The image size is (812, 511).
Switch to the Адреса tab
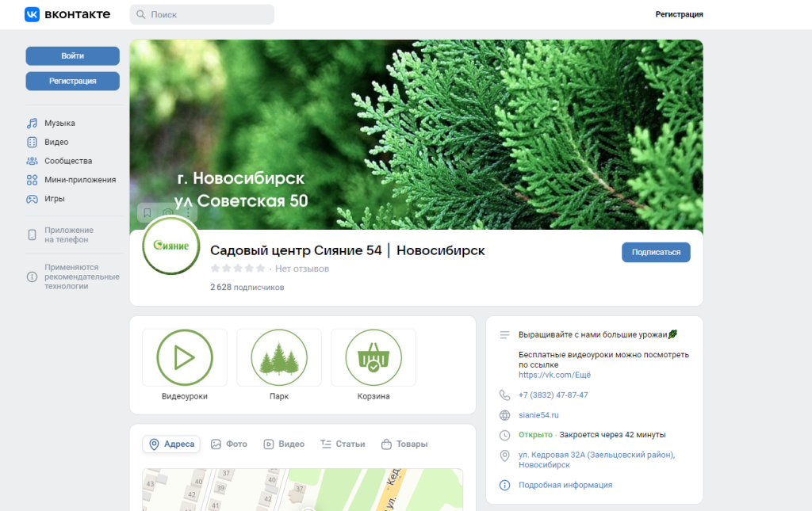click(x=171, y=444)
